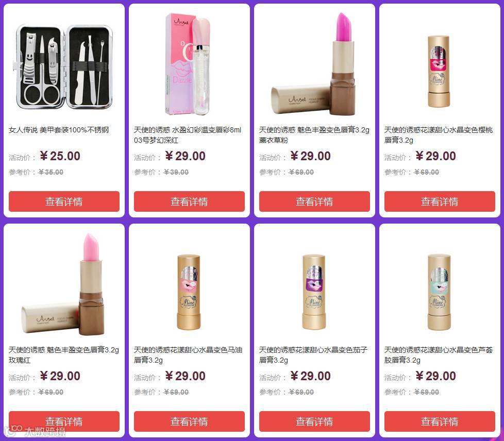The height and width of the screenshot is (441, 504).
Task: Click the aloe vera lip balm image
Action: [x=439, y=292]
